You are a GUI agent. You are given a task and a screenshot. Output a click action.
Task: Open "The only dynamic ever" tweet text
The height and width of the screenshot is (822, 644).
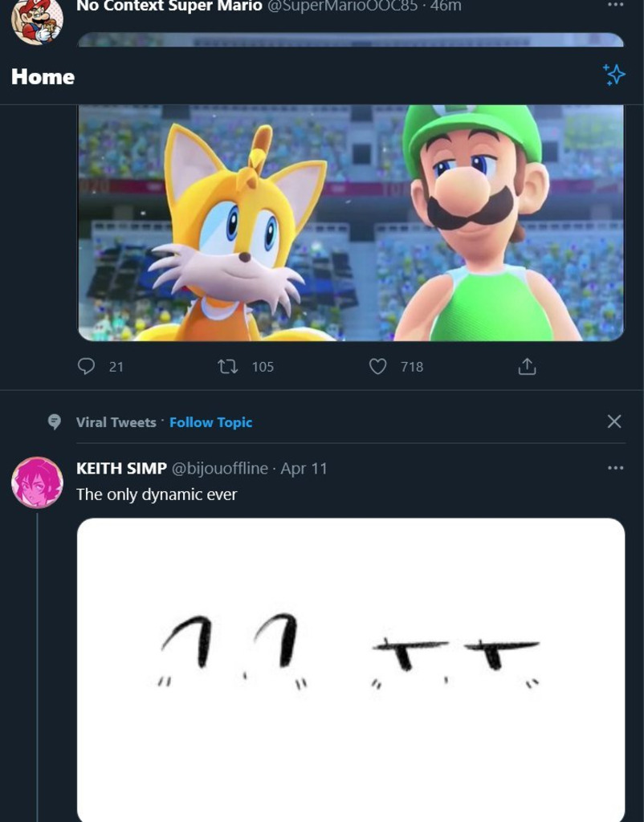[157, 494]
